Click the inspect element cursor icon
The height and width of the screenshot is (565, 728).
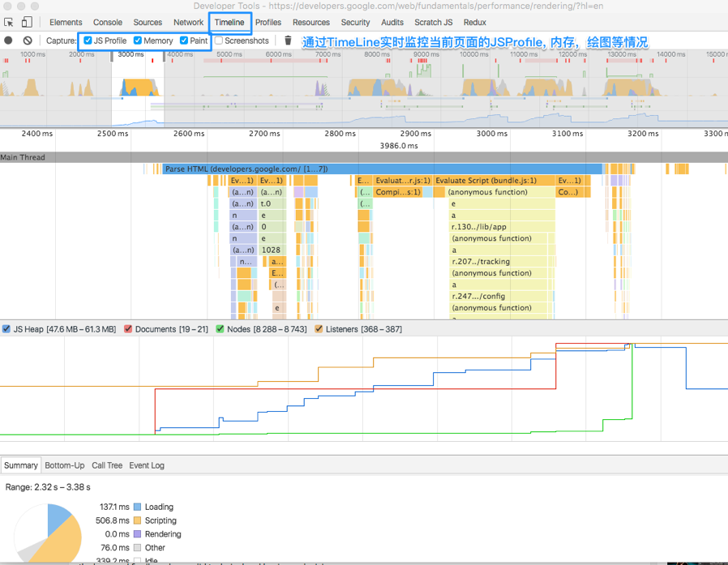click(x=9, y=23)
